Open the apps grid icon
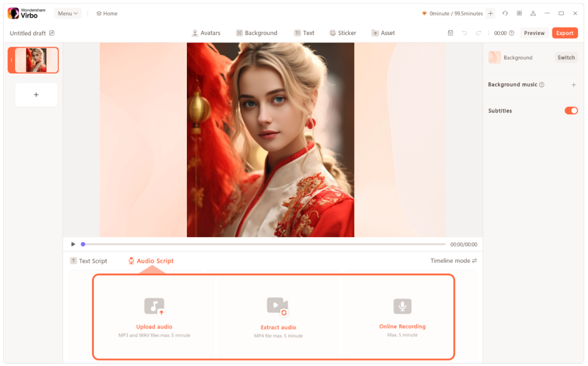The image size is (588, 366). click(x=519, y=13)
